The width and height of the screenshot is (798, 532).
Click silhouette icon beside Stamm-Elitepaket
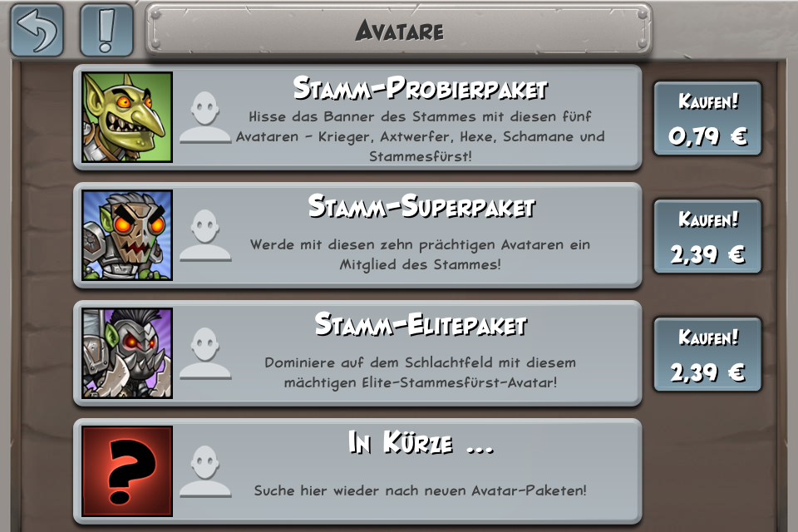pyautogui.click(x=205, y=353)
